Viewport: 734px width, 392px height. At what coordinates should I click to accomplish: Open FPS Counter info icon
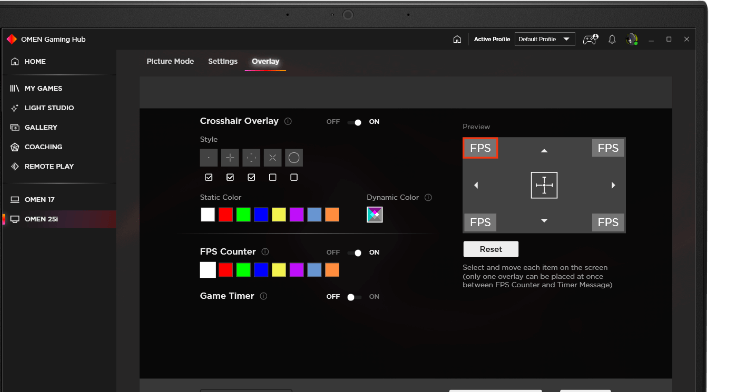(x=265, y=252)
